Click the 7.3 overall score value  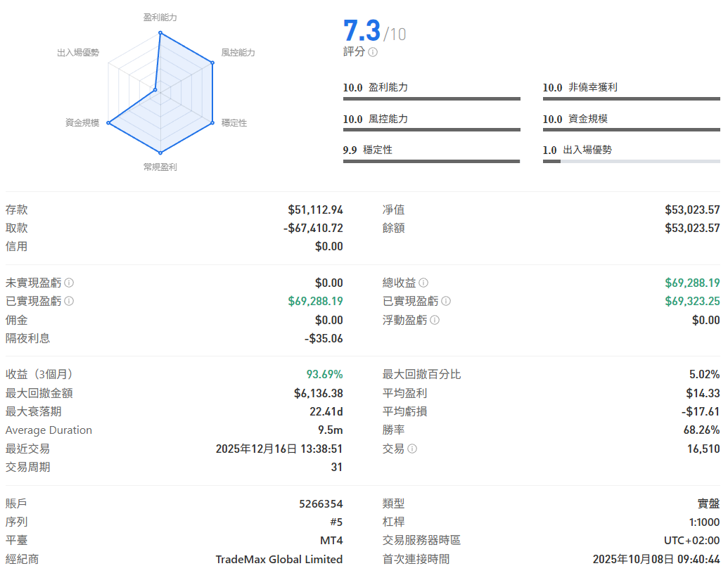pos(362,31)
